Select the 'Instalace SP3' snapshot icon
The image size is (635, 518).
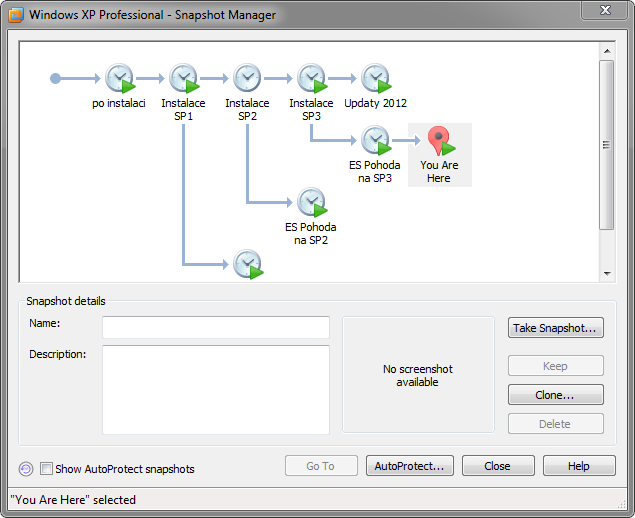[311, 78]
